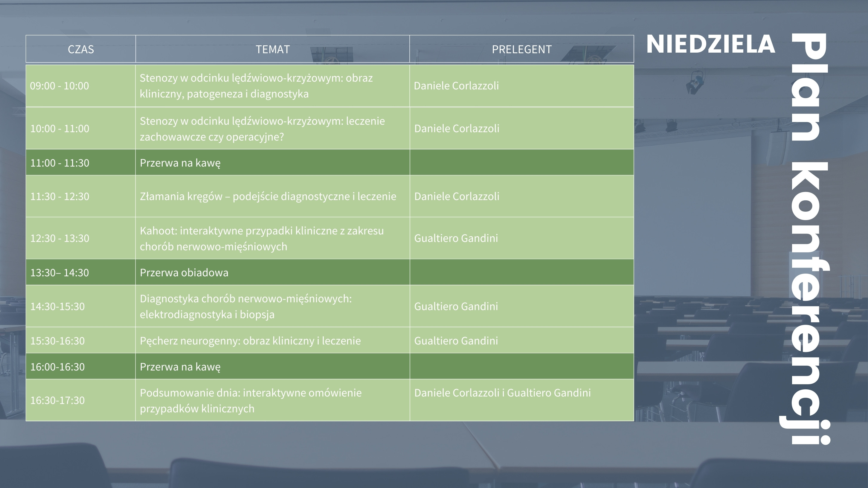This screenshot has width=868, height=488.
Task: Click the PRELEGENT column header
Action: pyautogui.click(x=522, y=49)
